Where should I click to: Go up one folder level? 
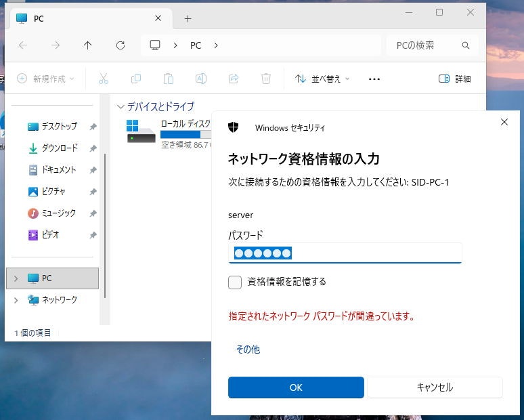[x=87, y=45]
